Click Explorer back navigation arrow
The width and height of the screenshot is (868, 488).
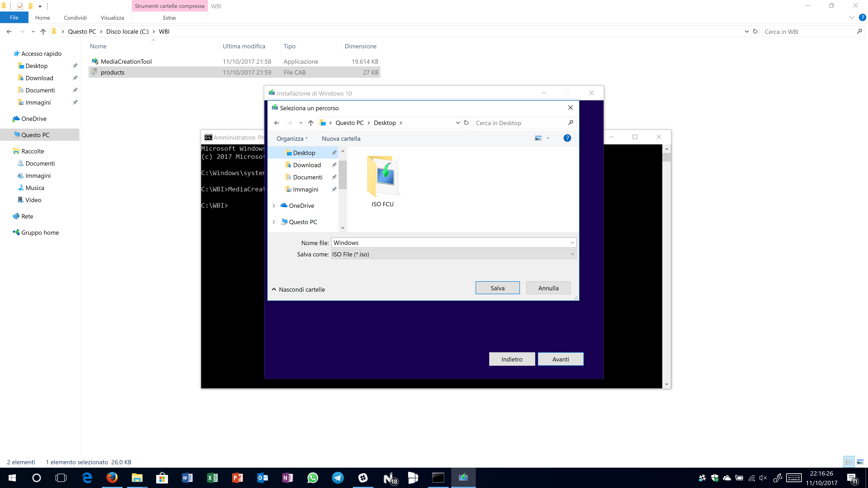9,31
